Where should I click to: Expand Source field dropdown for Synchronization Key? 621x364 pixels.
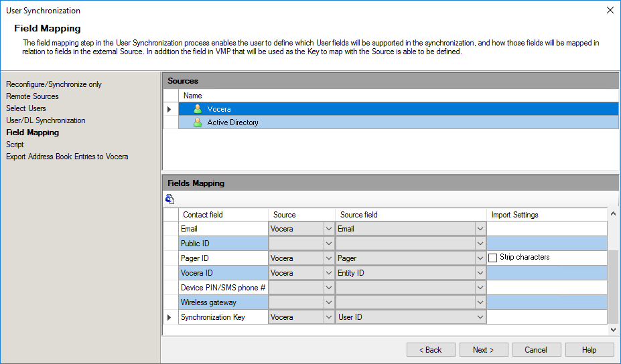(480, 317)
